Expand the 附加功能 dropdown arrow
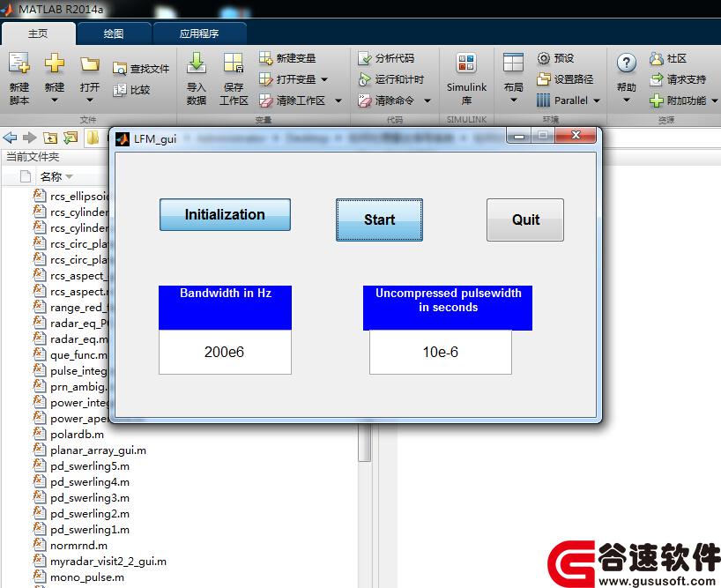721x588 pixels. pos(715,100)
